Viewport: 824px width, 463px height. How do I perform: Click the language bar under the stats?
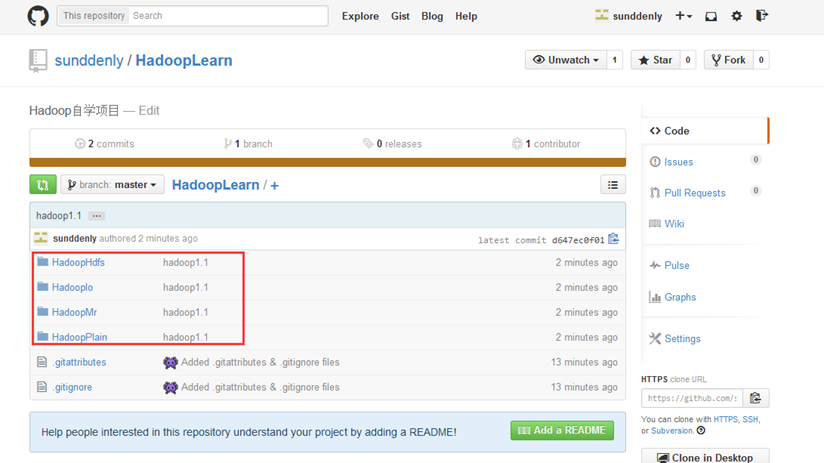327,162
